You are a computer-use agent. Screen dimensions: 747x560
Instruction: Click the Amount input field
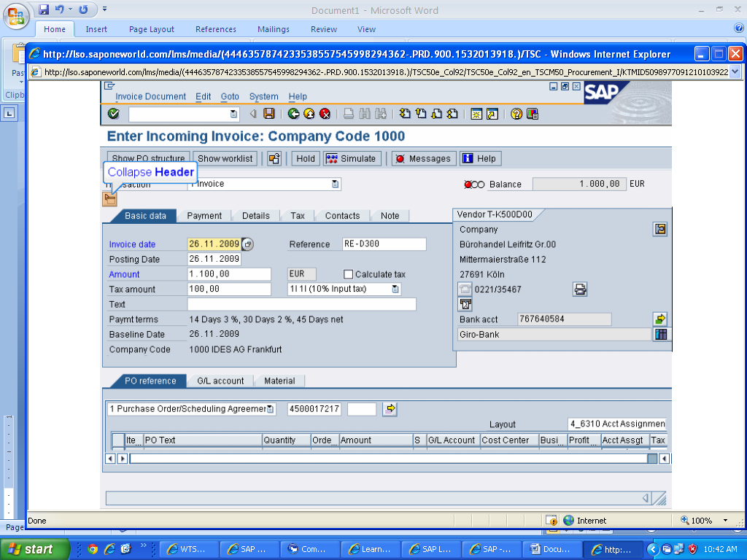[229, 274]
